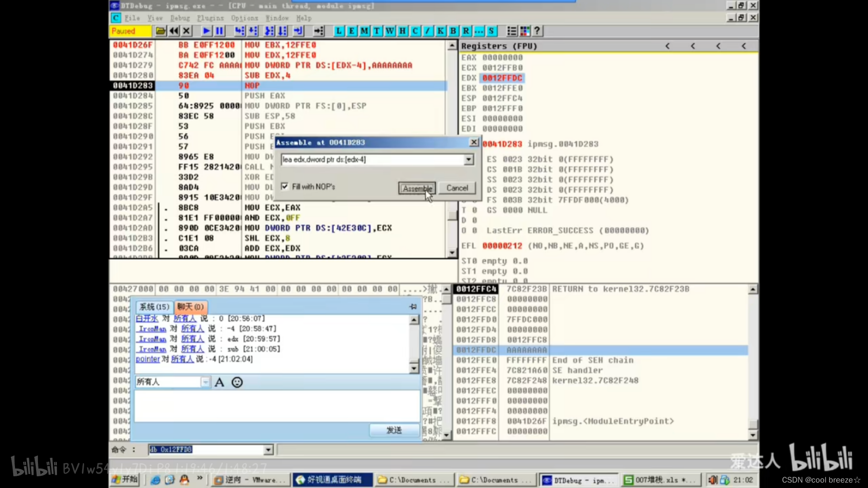Open the Options menu
This screenshot has height=488, width=868.
(x=245, y=18)
